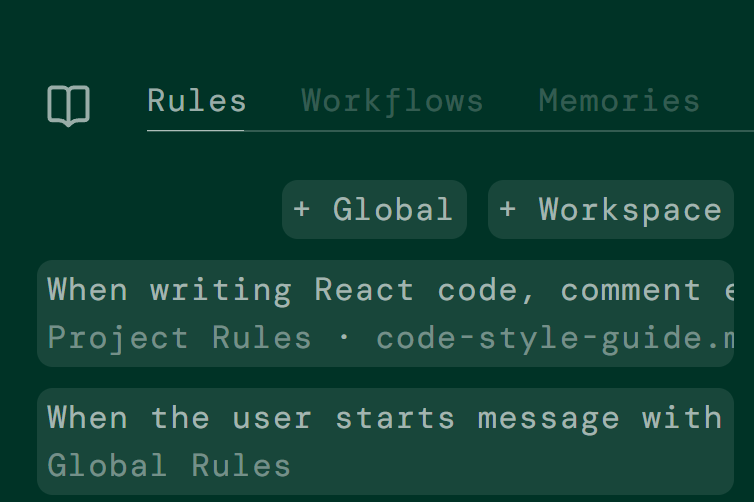
Task: Go to the Memories tab
Action: pyautogui.click(x=619, y=101)
